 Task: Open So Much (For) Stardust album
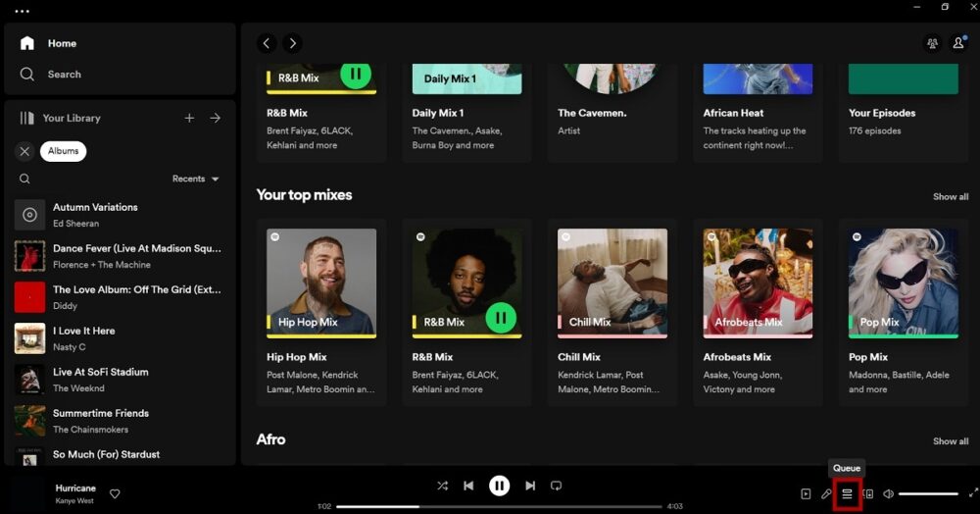pyautogui.click(x=119, y=455)
